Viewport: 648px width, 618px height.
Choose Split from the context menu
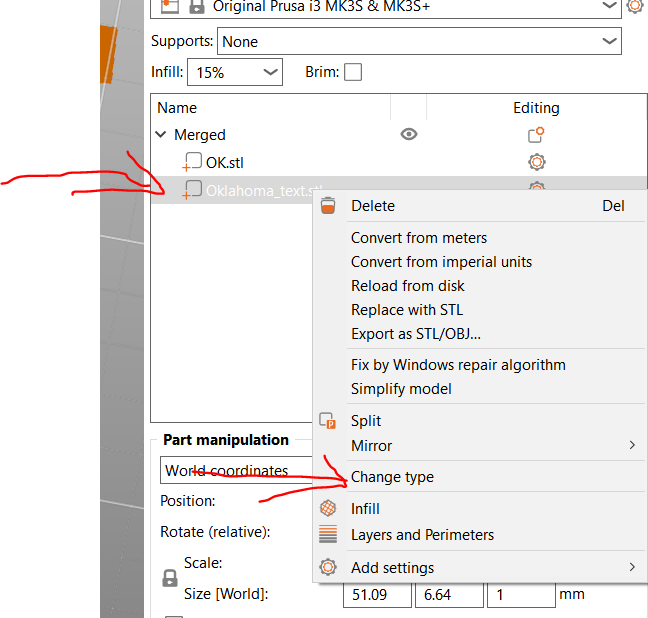pyautogui.click(x=479, y=420)
